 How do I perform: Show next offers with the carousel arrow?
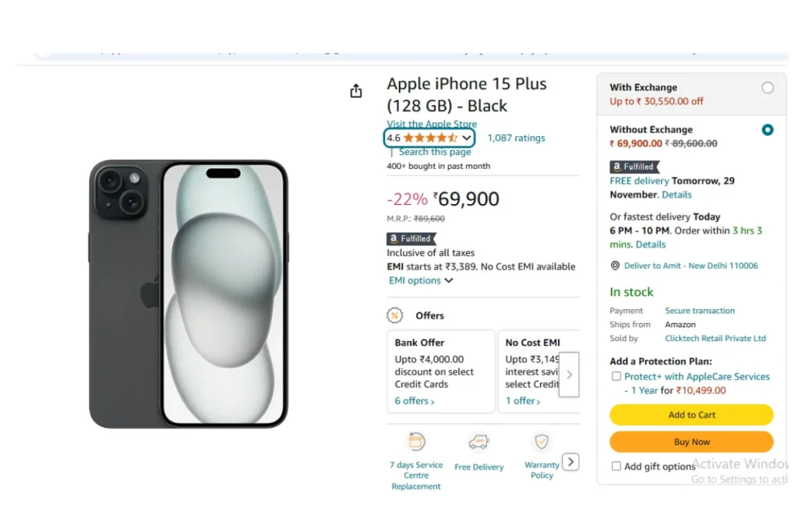(x=569, y=375)
